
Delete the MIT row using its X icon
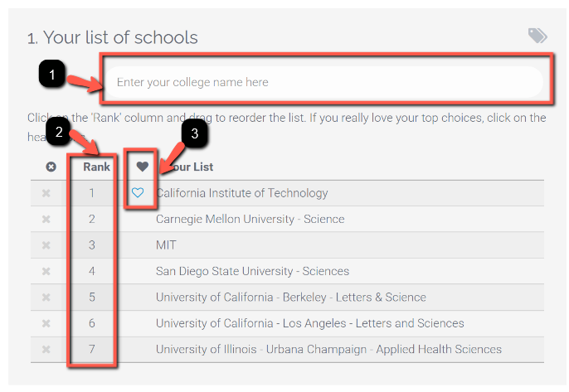pyautogui.click(x=46, y=245)
